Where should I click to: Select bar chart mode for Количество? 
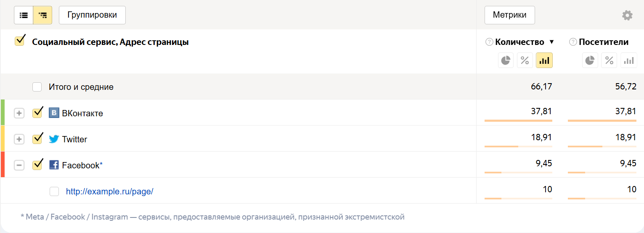tap(544, 60)
